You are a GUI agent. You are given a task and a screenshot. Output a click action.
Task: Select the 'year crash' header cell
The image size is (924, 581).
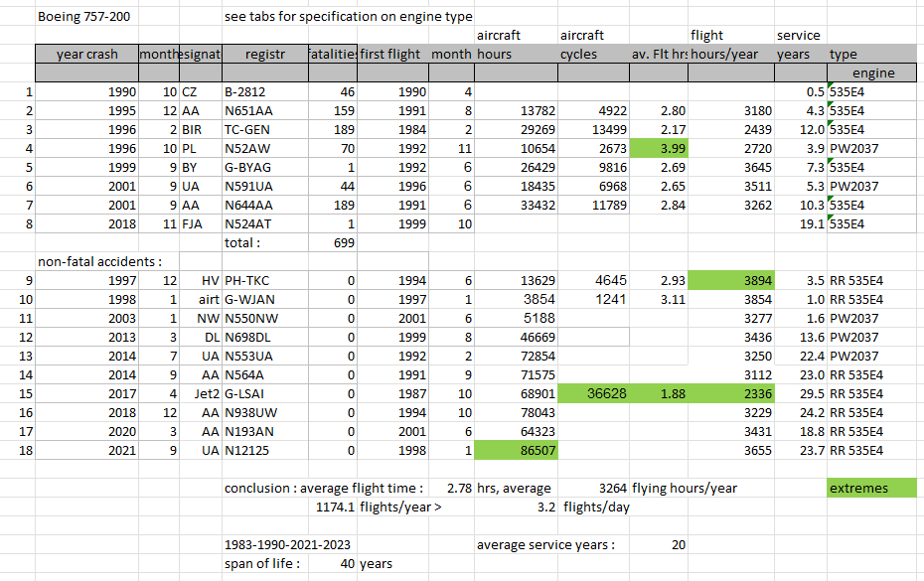click(87, 55)
